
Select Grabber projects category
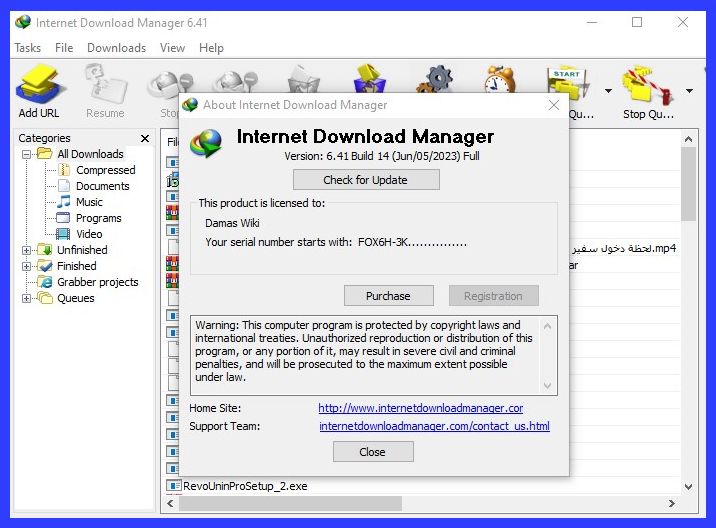click(98, 282)
